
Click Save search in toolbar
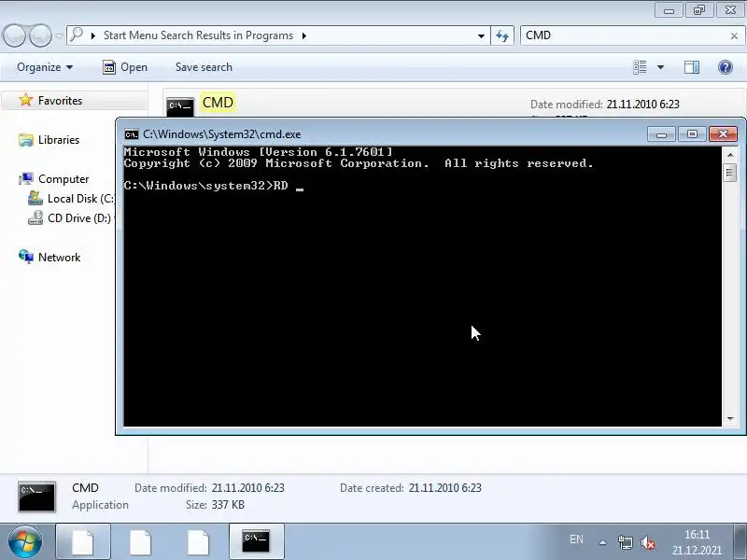click(x=204, y=67)
